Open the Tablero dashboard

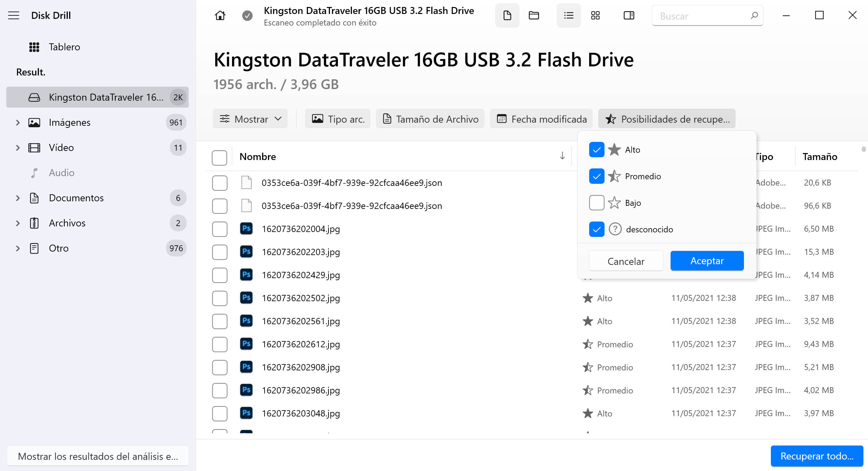tap(64, 47)
